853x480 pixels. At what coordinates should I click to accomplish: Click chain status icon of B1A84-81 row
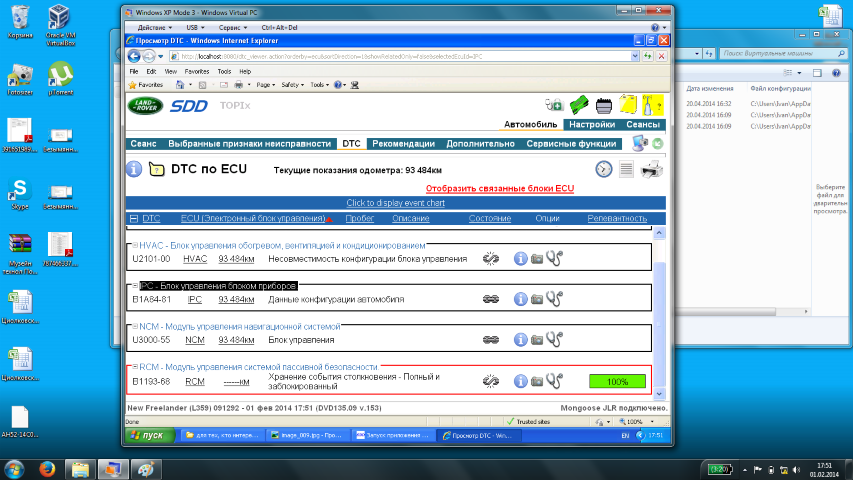click(491, 299)
